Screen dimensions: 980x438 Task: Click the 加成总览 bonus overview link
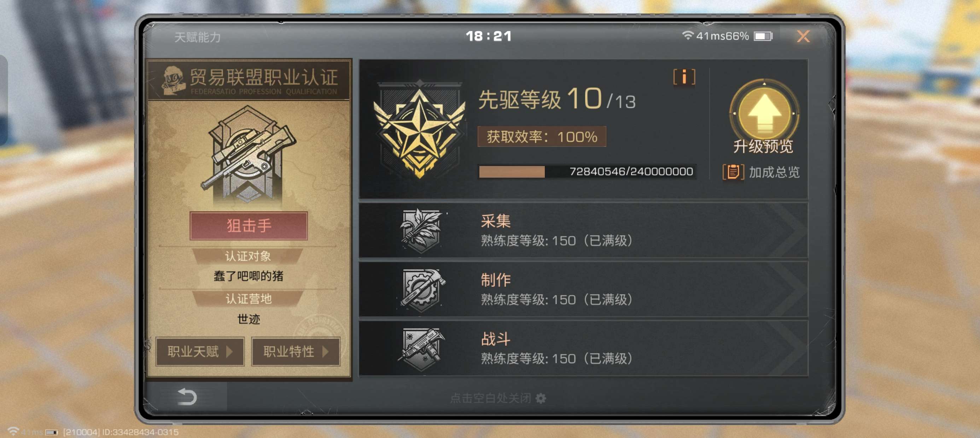coord(774,172)
